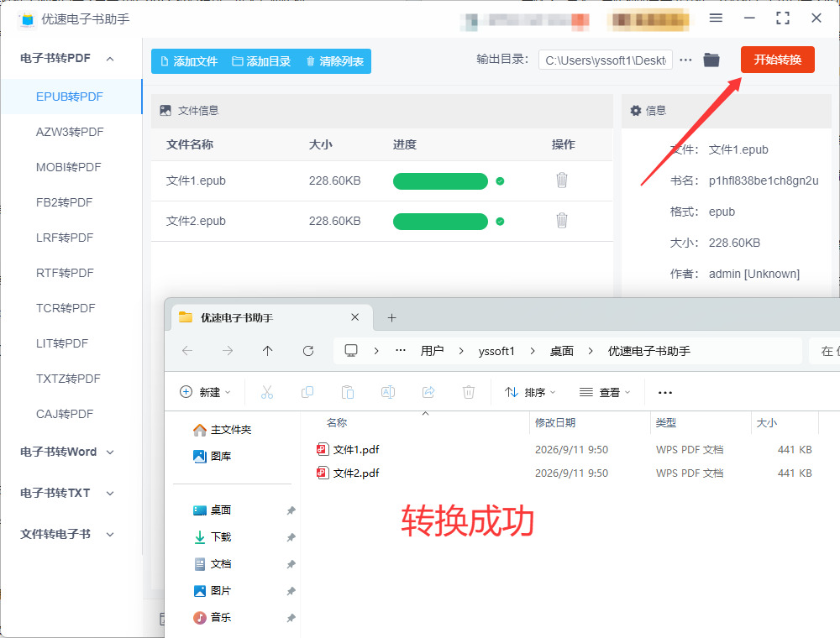
Task: Select EPUB转PDF in sidebar
Action: (x=70, y=97)
